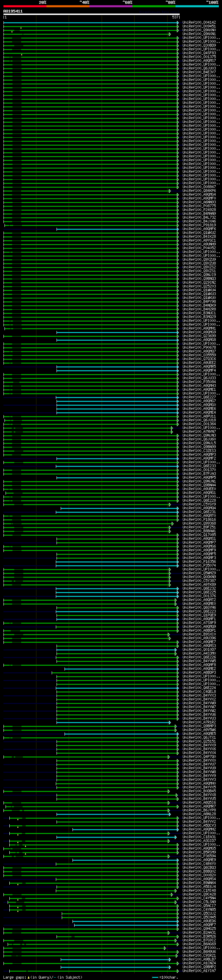Open hit UniRef100_O01375
This screenshot has width=222, height=980.
(x=199, y=57)
